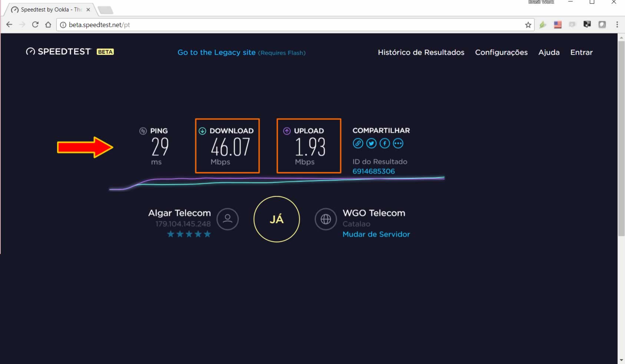Click the BETA badge
This screenshot has height=364, width=625.
point(105,52)
